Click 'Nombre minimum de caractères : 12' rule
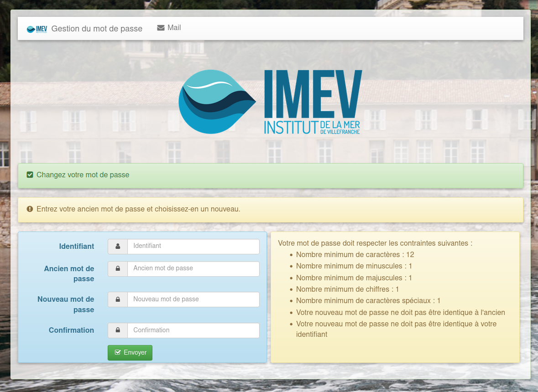This screenshot has width=538, height=392. pyautogui.click(x=355, y=255)
